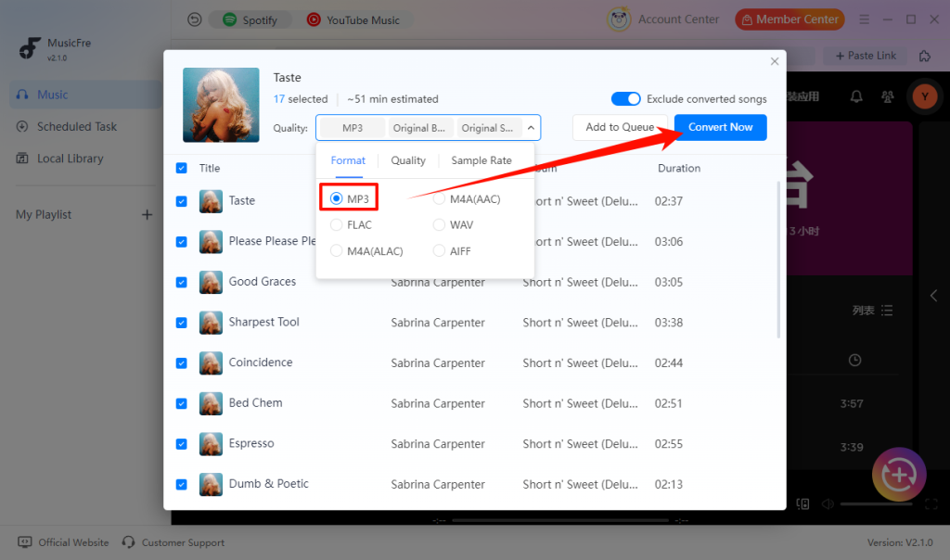Click Sharpest Tool song title
Image resolution: width=950 pixels, height=560 pixels.
263,322
